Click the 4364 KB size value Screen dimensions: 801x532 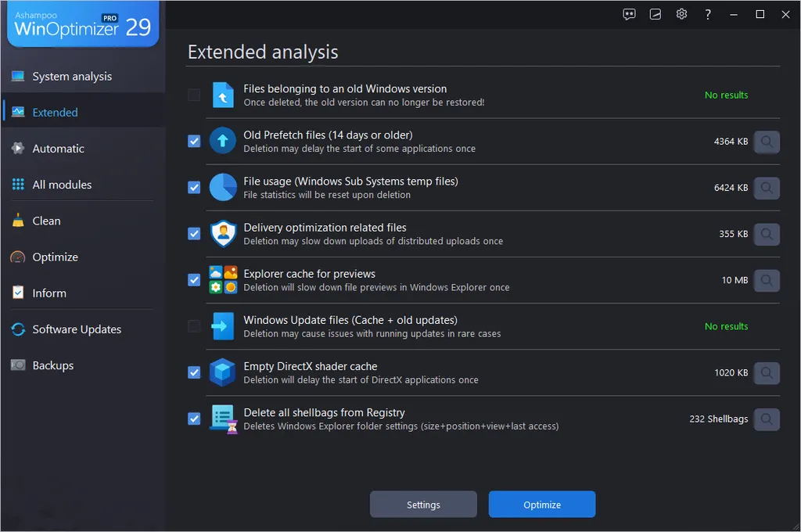(731, 142)
